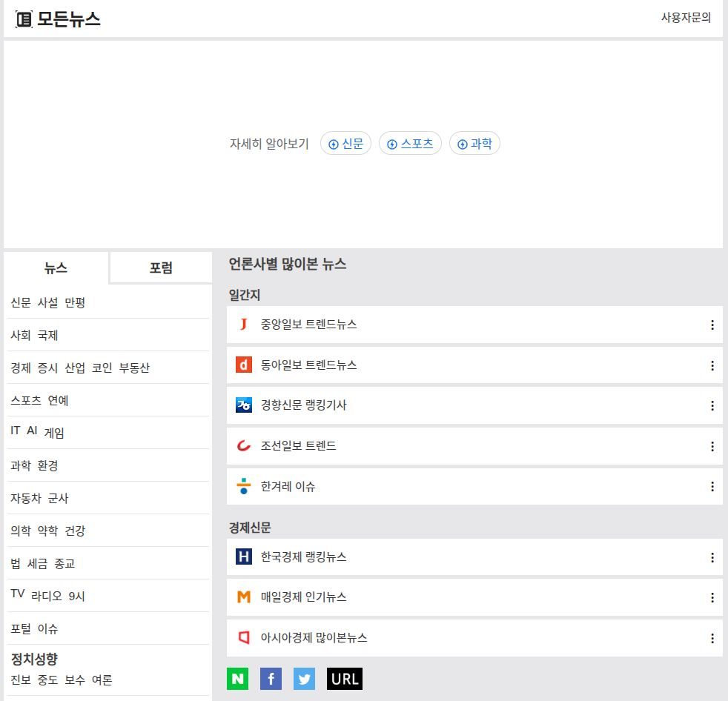This screenshot has width=728, height=701.
Task: Click the 아시아경제 logo icon
Action: tap(242, 638)
